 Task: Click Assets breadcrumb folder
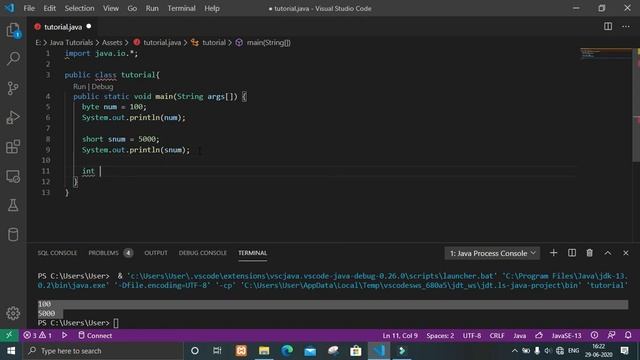pos(112,42)
